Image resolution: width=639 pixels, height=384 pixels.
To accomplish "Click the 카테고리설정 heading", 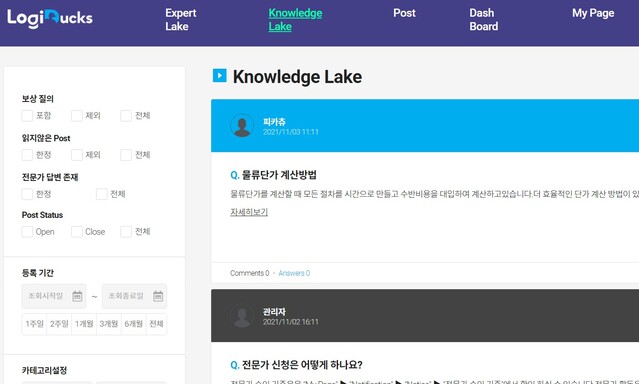I will (44, 371).
